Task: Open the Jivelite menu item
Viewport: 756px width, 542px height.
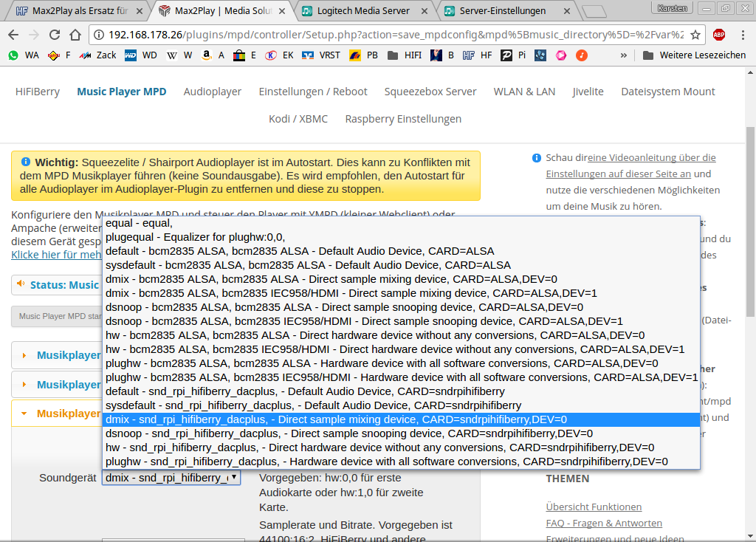Action: [x=588, y=92]
